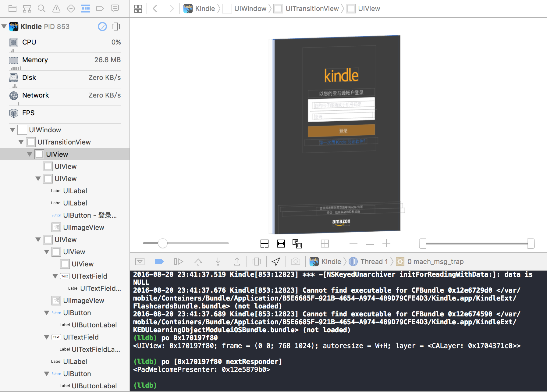Open the Project navigator folder icon

click(x=12, y=9)
